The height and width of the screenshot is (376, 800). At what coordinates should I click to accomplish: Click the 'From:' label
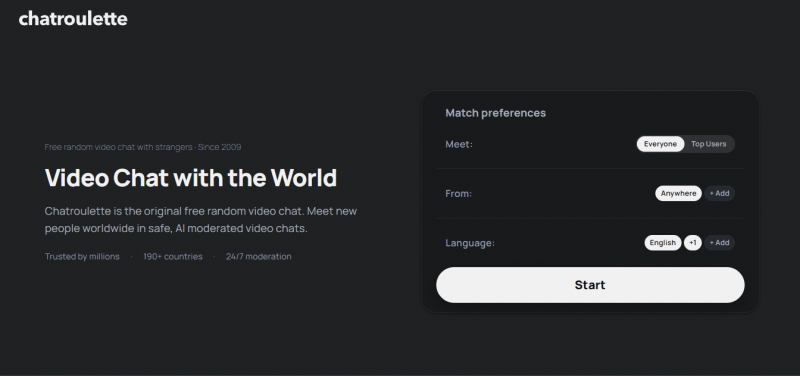click(x=459, y=194)
